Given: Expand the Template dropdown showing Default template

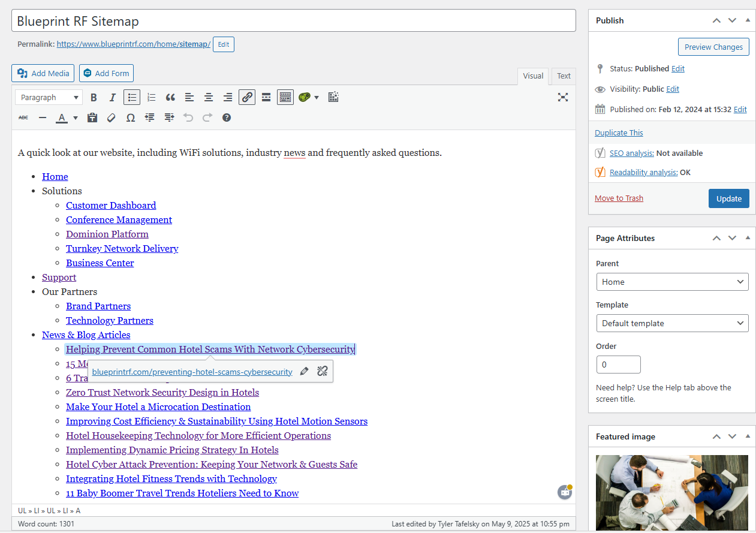Looking at the screenshot, I should pos(672,323).
